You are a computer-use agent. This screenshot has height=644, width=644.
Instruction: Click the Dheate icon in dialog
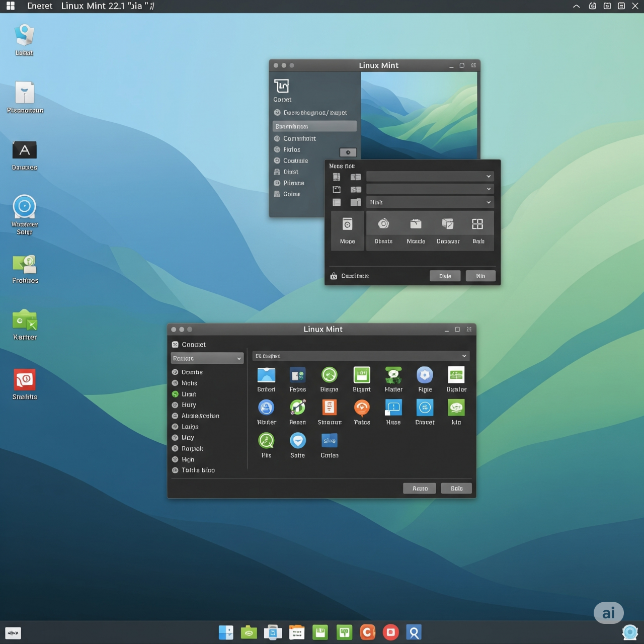(x=383, y=224)
